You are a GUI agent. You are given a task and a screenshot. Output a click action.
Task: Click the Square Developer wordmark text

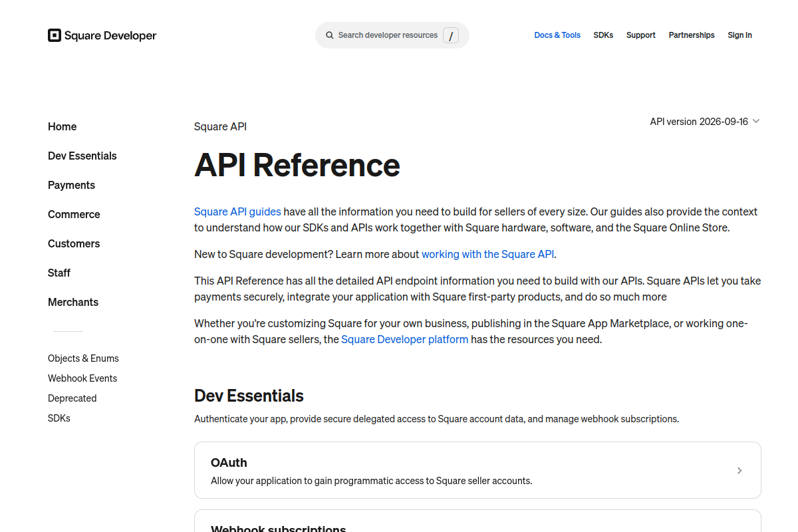(110, 36)
